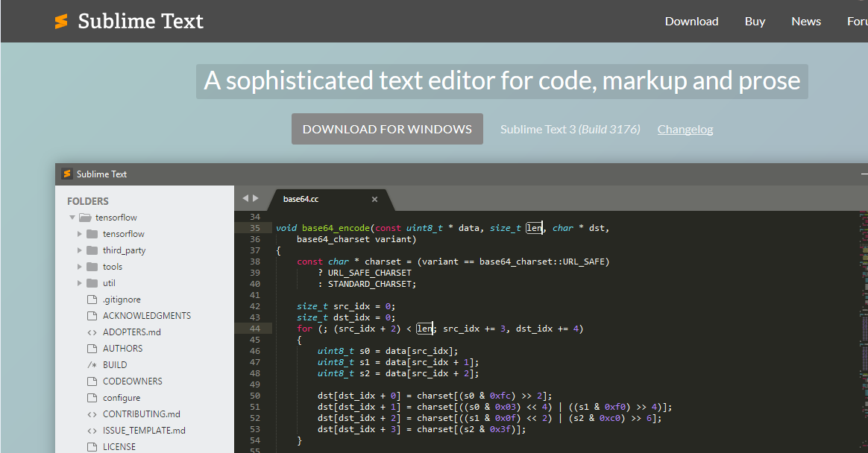Go to next tab with right arrow
868x453 pixels.
point(256,198)
